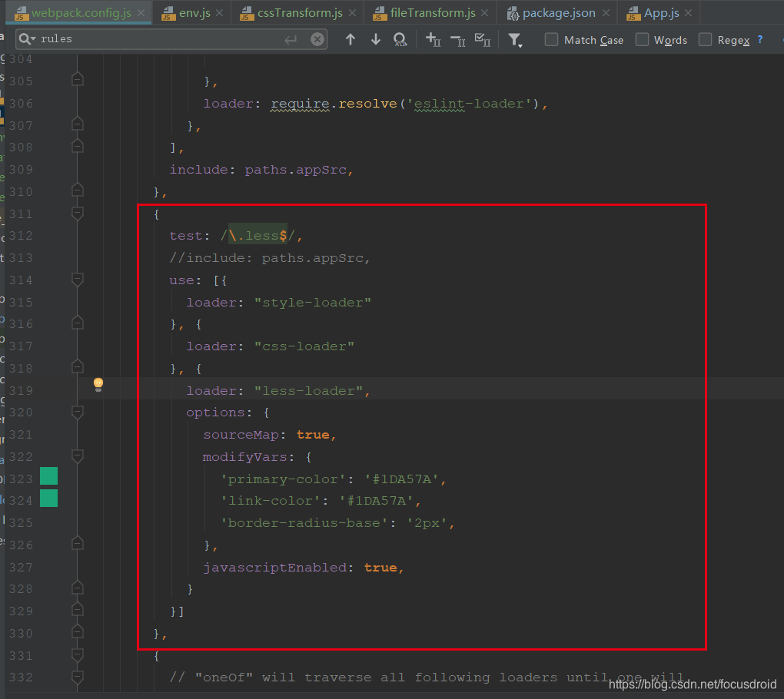784x699 pixels.
Task: Click "less-loader" string
Action: [x=308, y=391]
